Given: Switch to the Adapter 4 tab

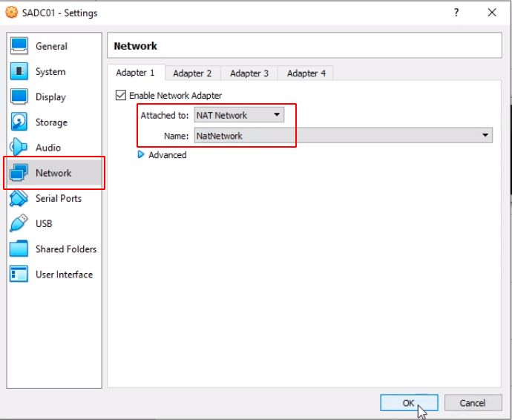Looking at the screenshot, I should click(306, 73).
